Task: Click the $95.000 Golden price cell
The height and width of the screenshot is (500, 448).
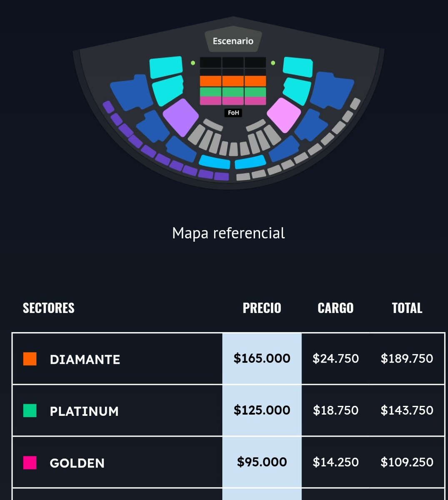Action: pos(262,462)
